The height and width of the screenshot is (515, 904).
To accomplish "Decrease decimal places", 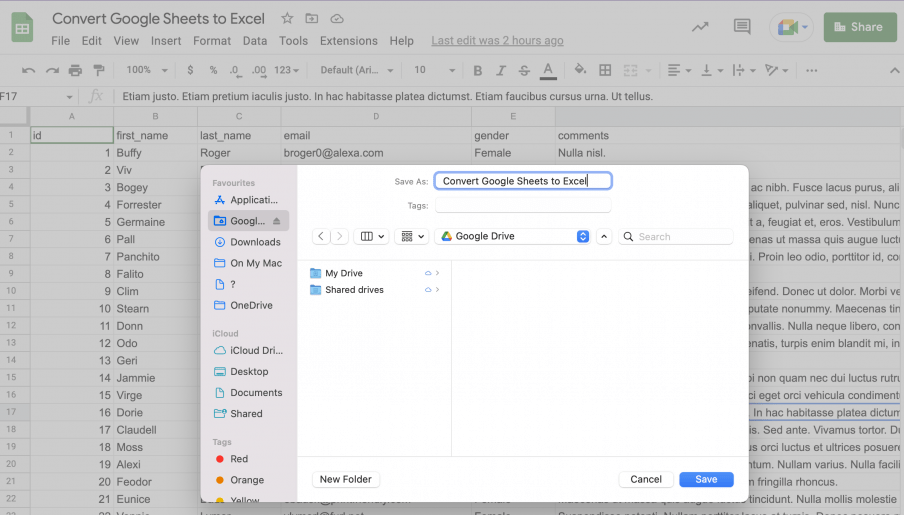I will click(x=235, y=70).
